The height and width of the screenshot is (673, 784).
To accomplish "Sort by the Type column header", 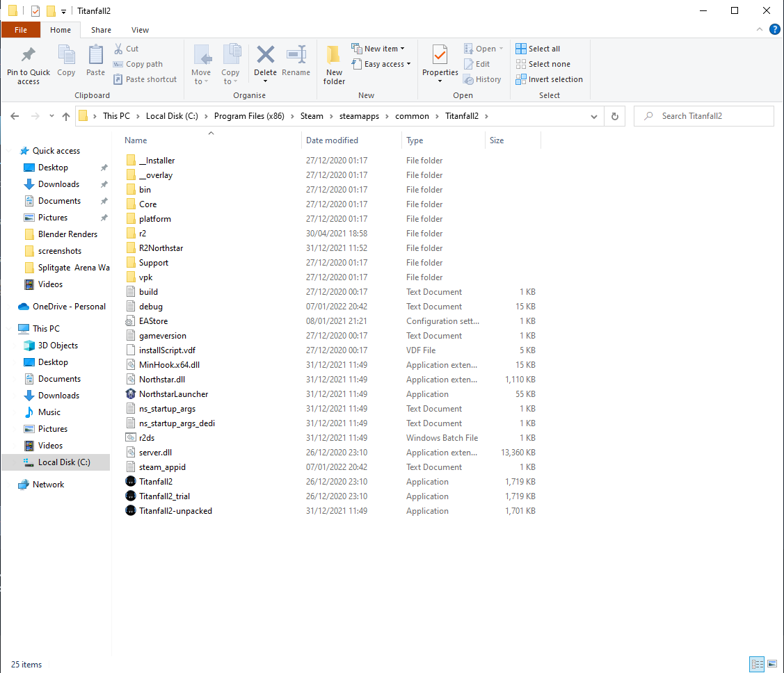I will pyautogui.click(x=443, y=140).
